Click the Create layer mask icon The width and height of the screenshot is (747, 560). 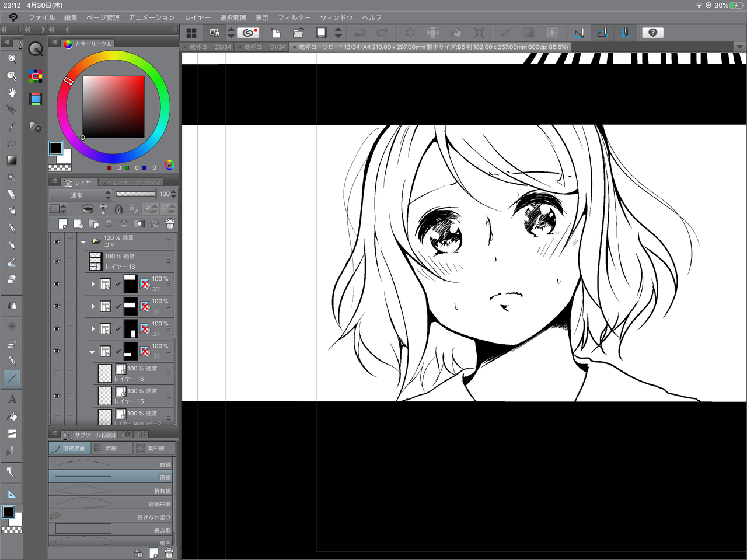[x=139, y=224]
